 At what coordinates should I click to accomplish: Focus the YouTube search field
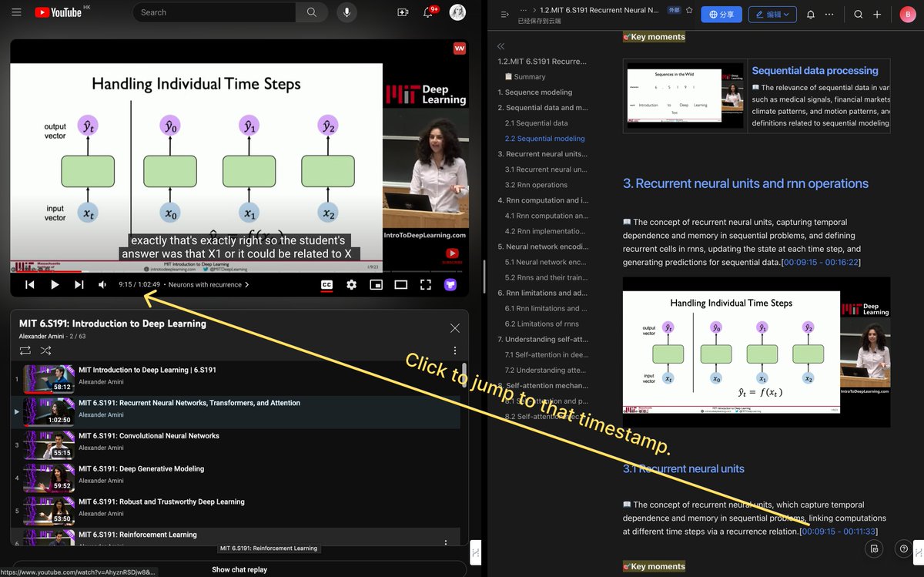pyautogui.click(x=214, y=12)
